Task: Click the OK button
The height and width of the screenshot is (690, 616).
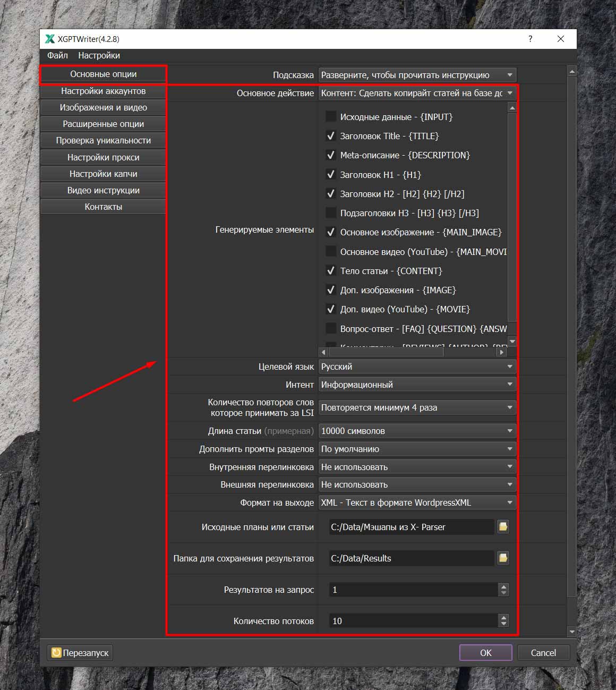Action: 485,653
